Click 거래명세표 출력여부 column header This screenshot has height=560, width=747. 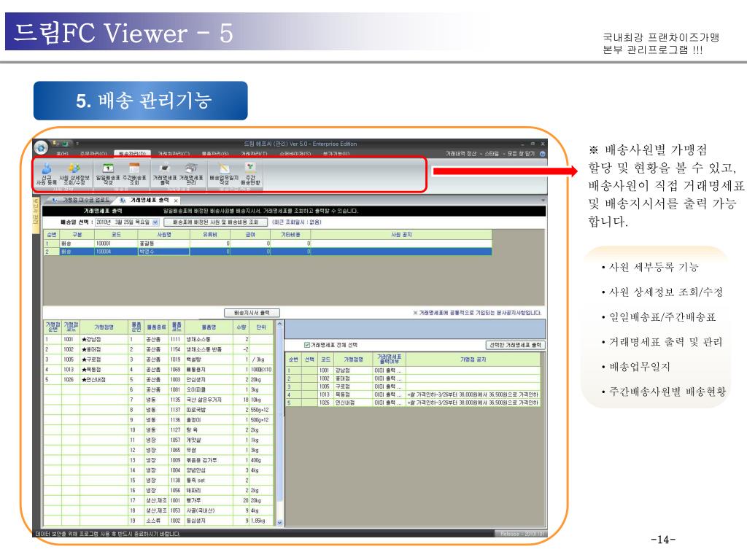(x=389, y=359)
